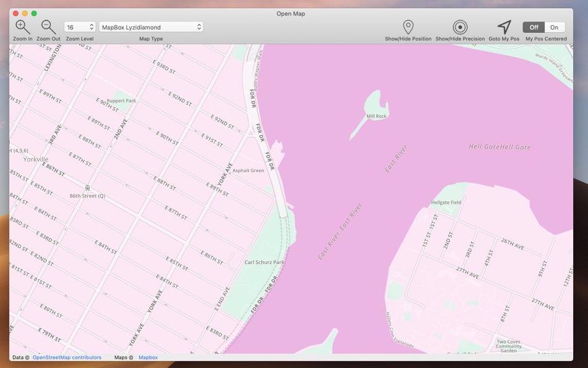Screen dimensions: 588x368
Task: Maximize the Open Map window
Action: pos(34,14)
